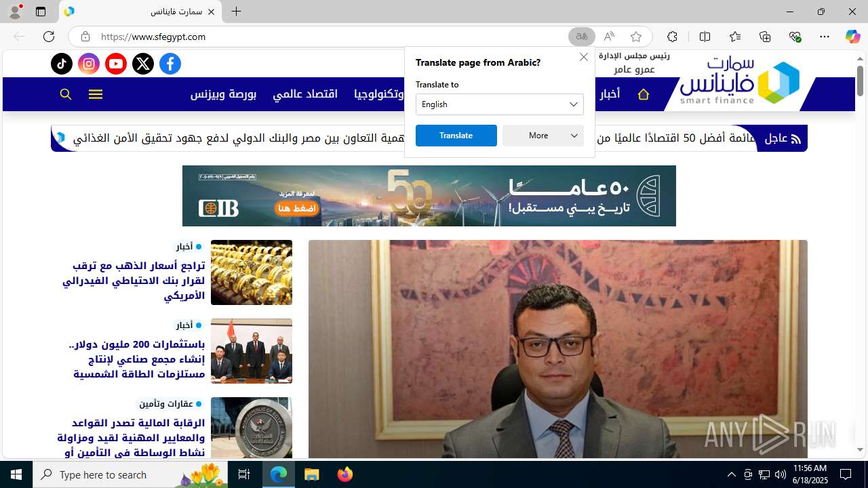868x488 pixels.
Task: Open Browser essentials icon
Action: [x=795, y=37]
